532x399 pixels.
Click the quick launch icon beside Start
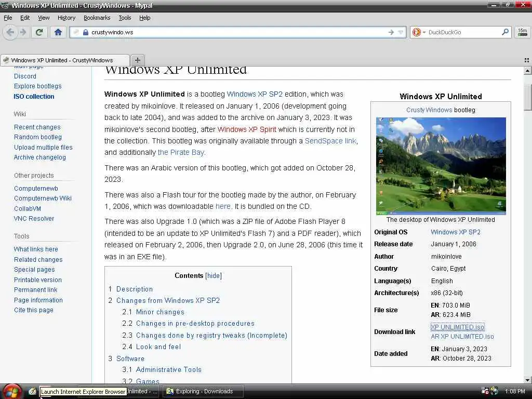[32, 391]
